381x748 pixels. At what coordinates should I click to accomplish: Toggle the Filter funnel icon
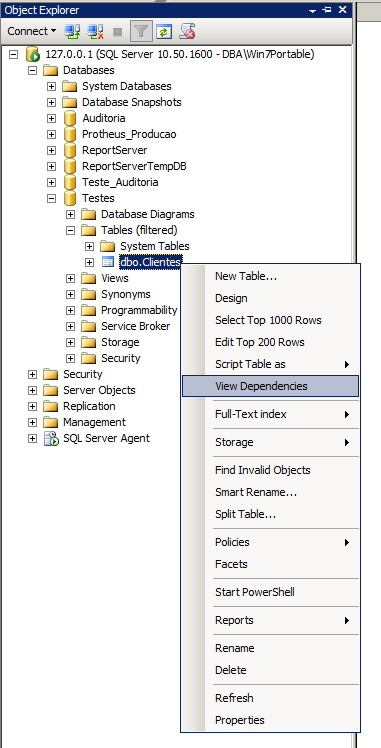click(x=141, y=31)
